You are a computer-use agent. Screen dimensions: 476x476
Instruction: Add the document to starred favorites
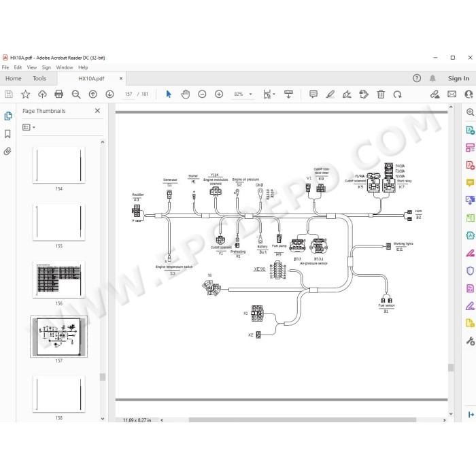[x=26, y=95]
